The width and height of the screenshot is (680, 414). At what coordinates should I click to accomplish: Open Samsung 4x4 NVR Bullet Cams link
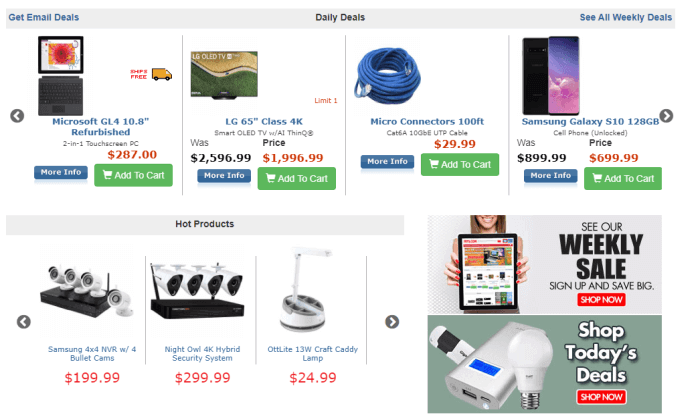92,354
